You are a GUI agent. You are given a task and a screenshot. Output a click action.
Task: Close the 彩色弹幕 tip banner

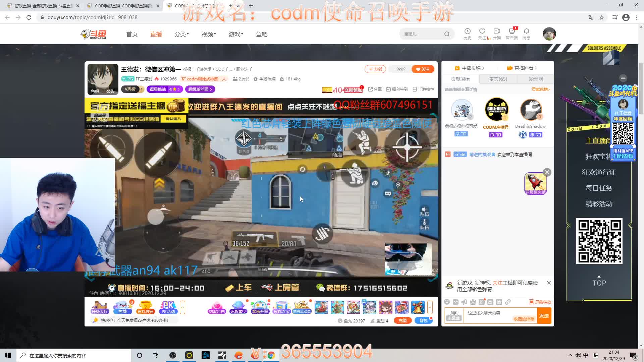pos(549,283)
